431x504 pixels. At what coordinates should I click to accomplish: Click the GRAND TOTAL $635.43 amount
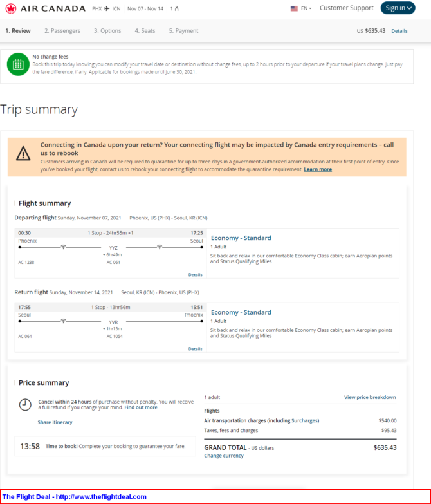click(x=385, y=447)
